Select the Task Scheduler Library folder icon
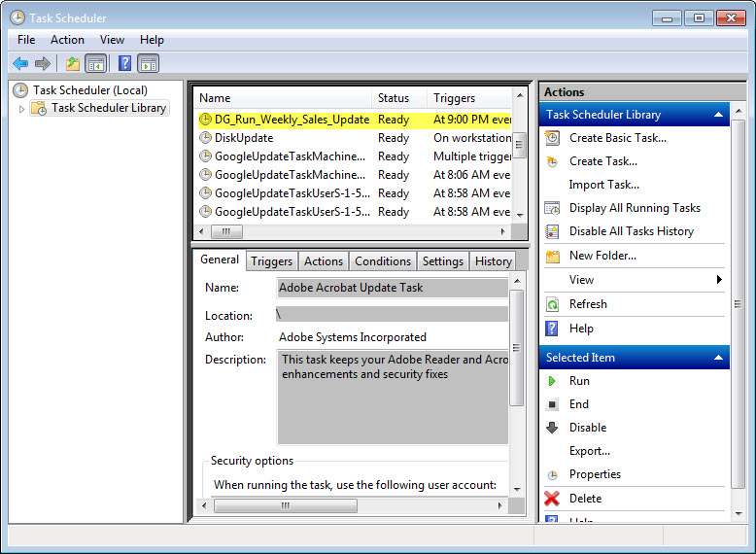Viewport: 756px width, 554px height. (39, 108)
